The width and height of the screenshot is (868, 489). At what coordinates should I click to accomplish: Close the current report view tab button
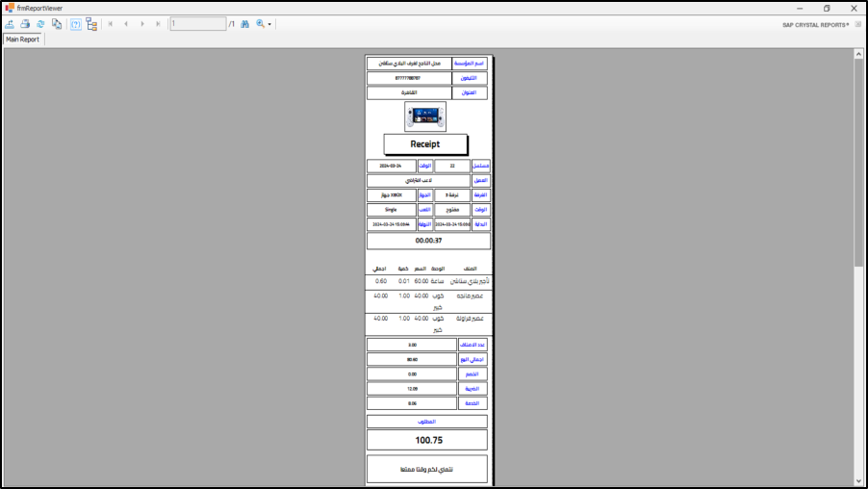point(857,24)
